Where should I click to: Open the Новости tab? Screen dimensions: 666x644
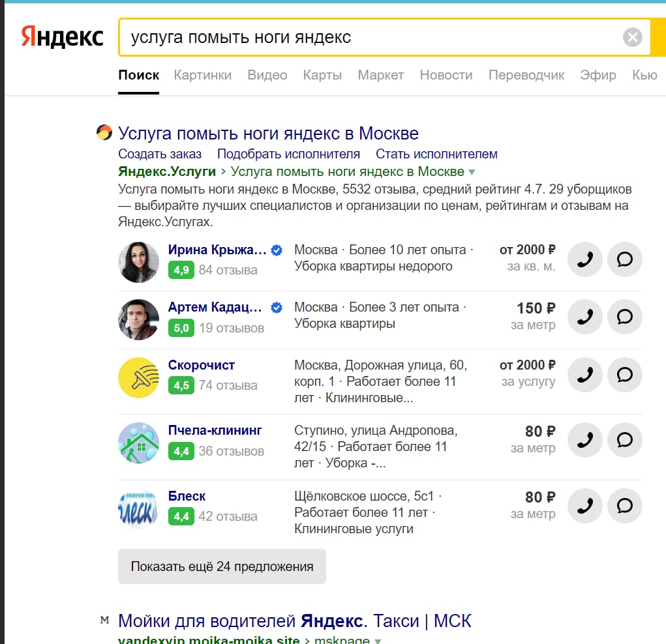[x=446, y=75]
